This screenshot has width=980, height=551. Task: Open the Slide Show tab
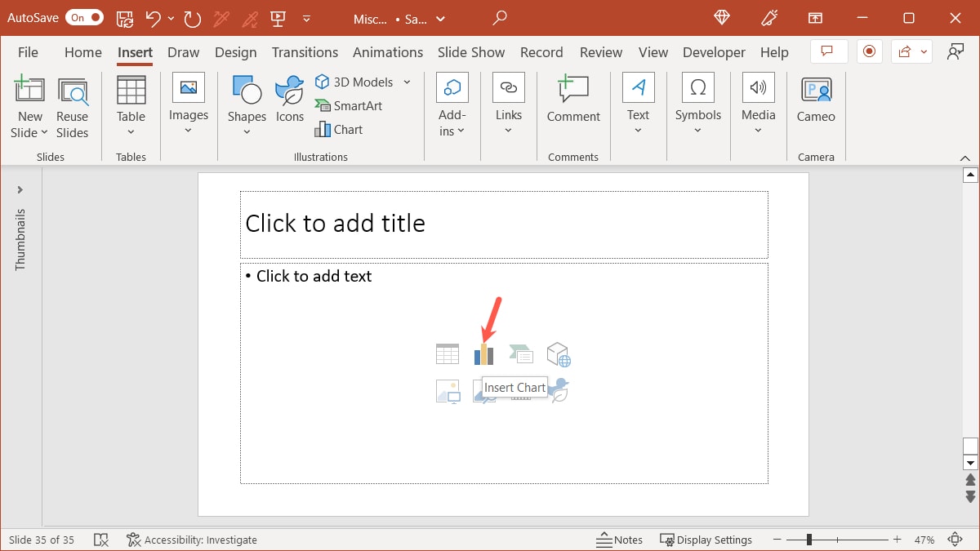pyautogui.click(x=471, y=51)
